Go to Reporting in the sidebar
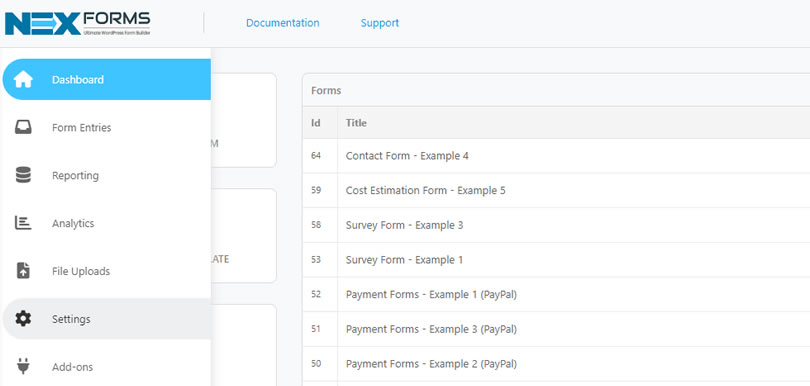This screenshot has height=386, width=810. tap(106, 175)
